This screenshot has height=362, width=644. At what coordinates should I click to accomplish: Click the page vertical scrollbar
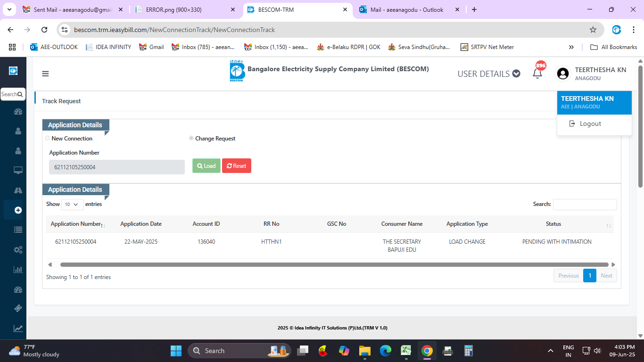[640, 126]
